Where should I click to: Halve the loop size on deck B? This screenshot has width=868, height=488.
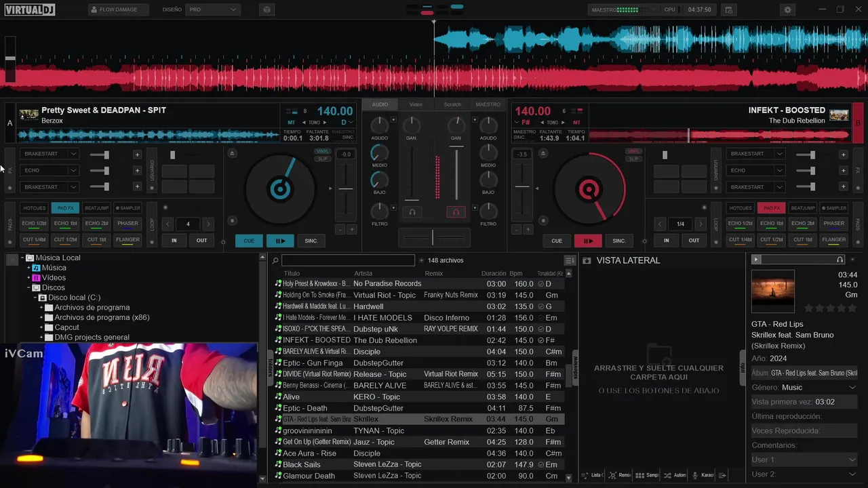[660, 224]
